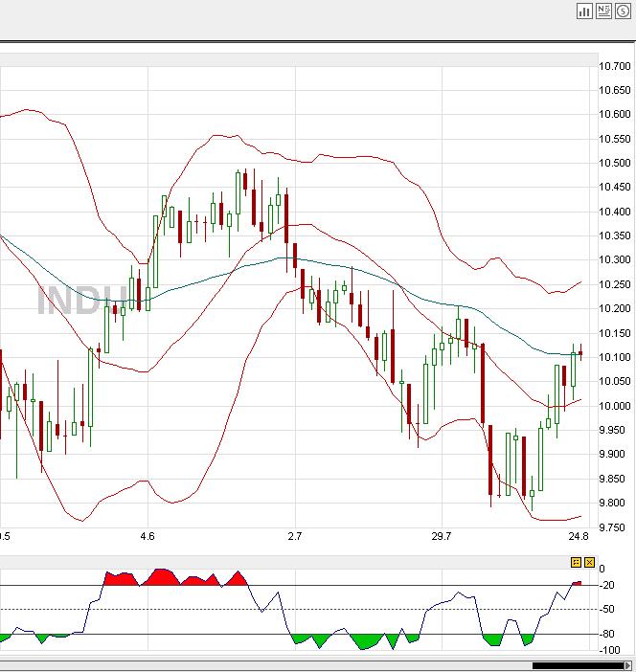Viewport: 636px width, 672px height.
Task: Click the 24.8 date axis label
Action: coord(579,537)
